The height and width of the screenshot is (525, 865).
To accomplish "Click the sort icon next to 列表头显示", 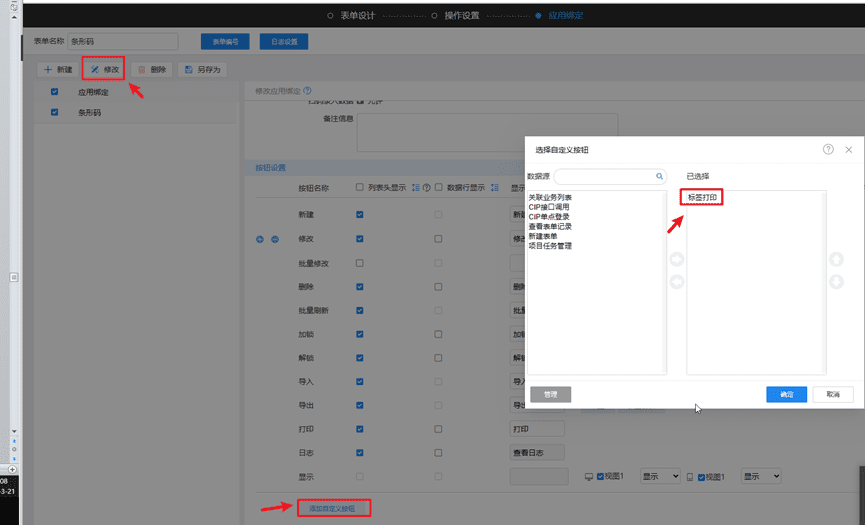I will (x=415, y=188).
